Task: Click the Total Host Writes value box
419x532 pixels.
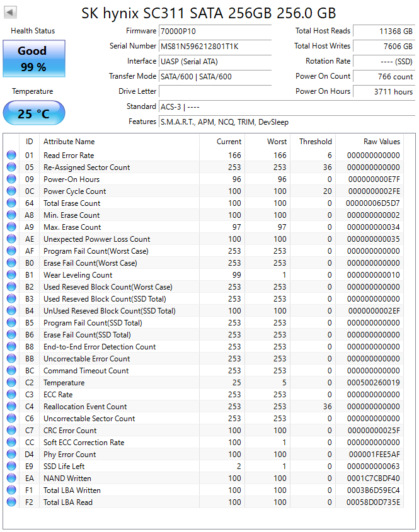Action: 384,46
